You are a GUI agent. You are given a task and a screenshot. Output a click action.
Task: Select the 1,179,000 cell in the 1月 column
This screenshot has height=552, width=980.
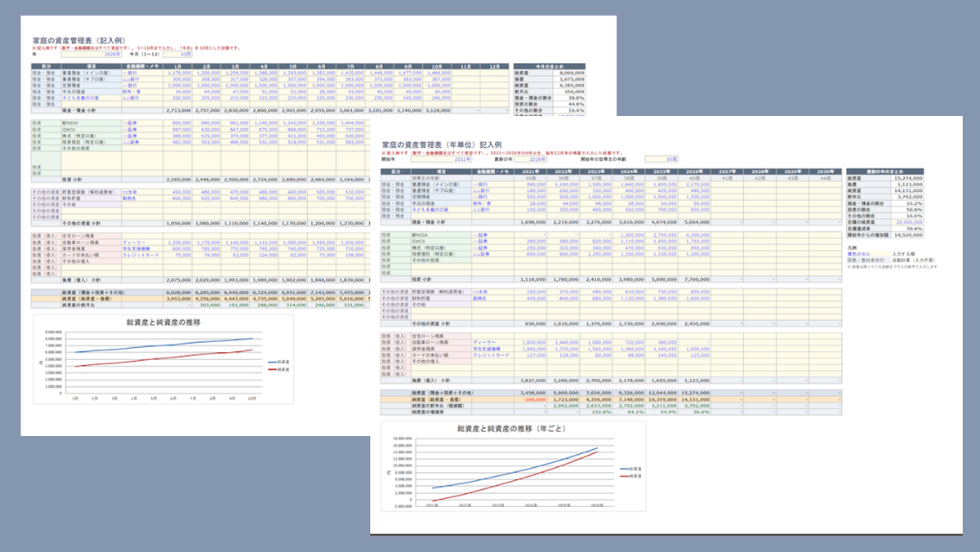coord(177,73)
